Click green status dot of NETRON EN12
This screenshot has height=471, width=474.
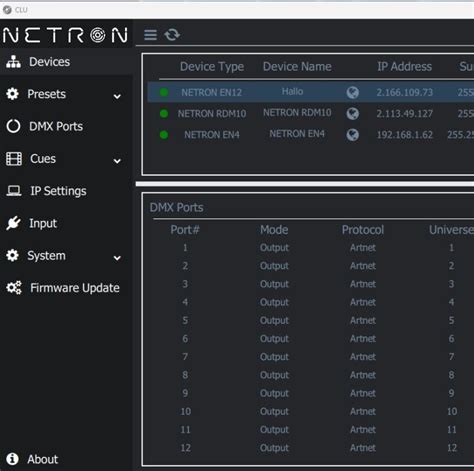click(x=164, y=92)
